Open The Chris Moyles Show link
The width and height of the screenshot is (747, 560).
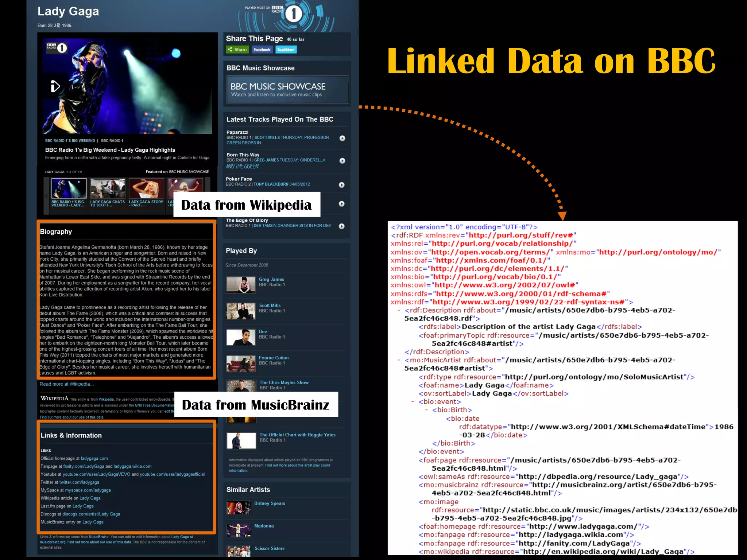284,382
